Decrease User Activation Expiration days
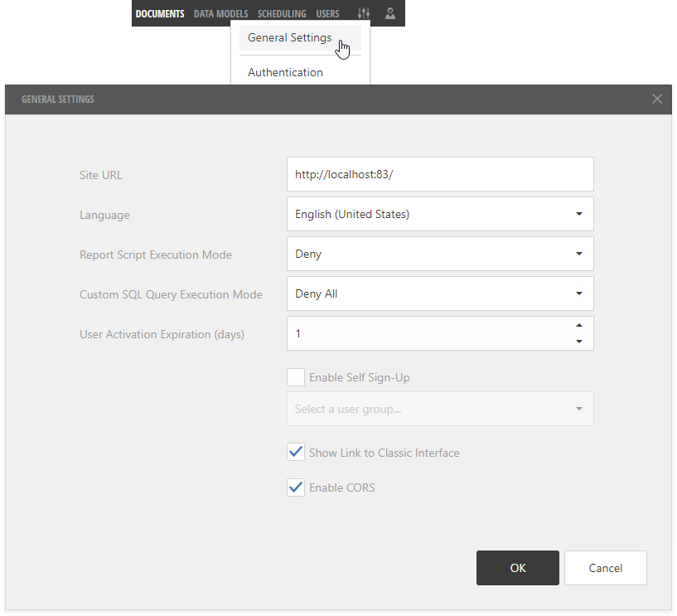The width and height of the screenshot is (677, 616). tap(579, 342)
